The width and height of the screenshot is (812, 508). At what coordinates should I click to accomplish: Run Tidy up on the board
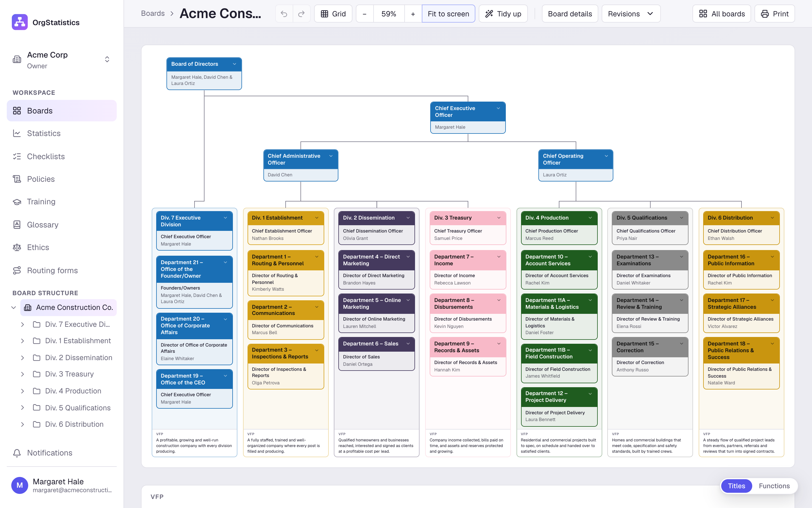pos(503,14)
